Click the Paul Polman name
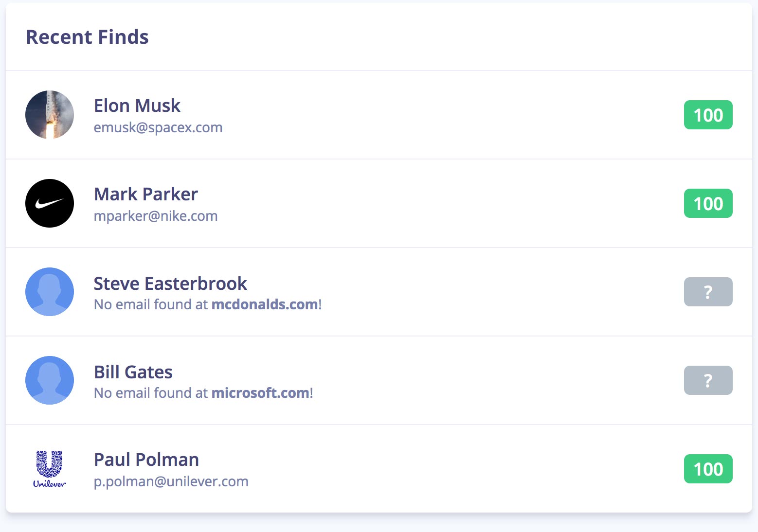The height and width of the screenshot is (532, 758). (x=146, y=460)
